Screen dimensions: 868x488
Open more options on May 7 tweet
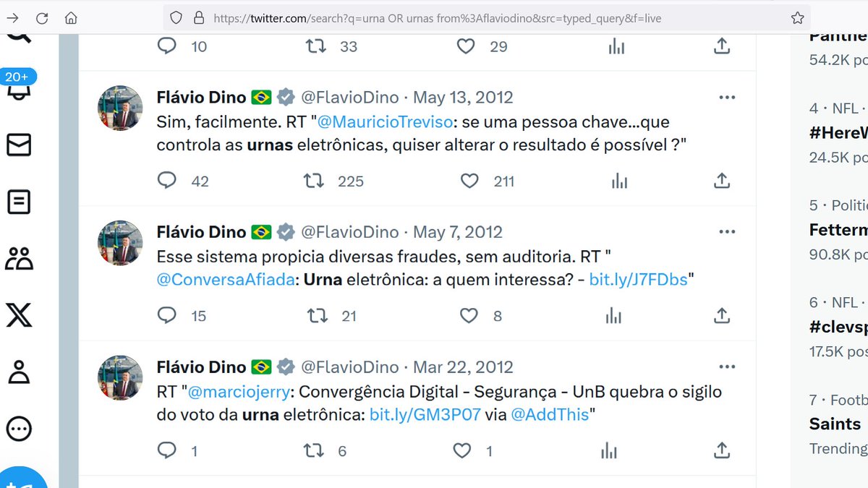[727, 232]
